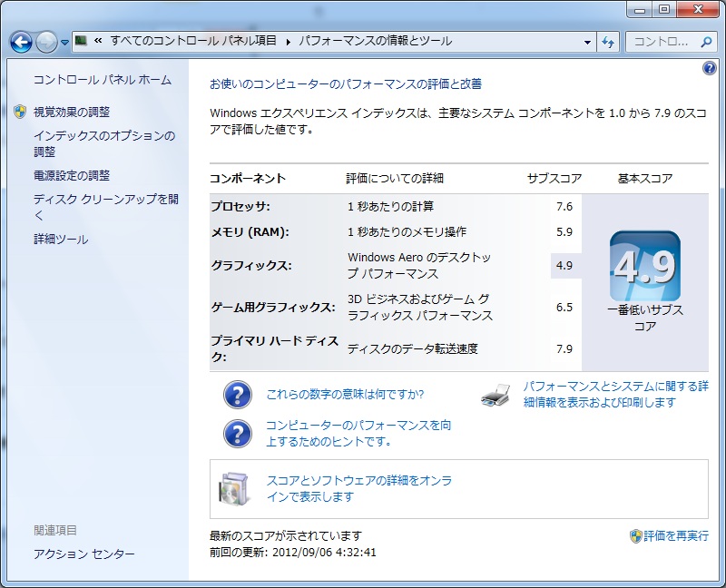
Task: Open the 視覚効果の調整 sidebar link
Action: tap(72, 112)
